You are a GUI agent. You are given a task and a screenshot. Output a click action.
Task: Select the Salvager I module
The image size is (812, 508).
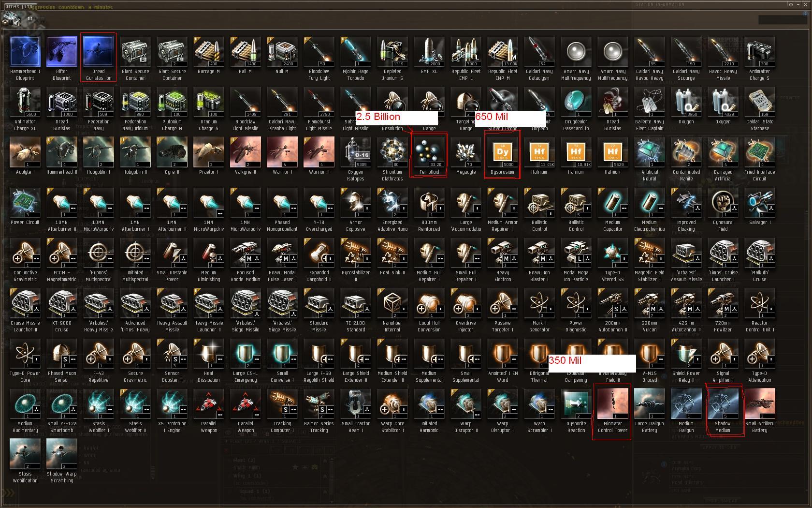(760, 206)
